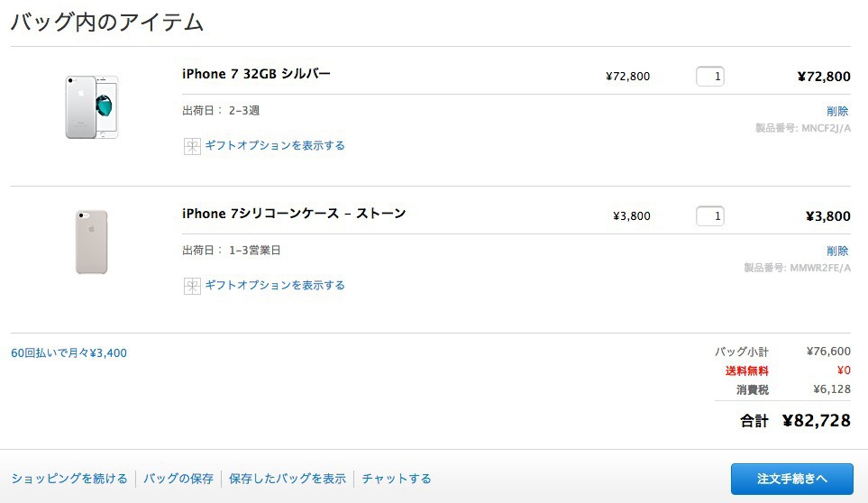Click the 合計 ¥82,728 total amount
This screenshot has height=503, width=868.
point(816,420)
